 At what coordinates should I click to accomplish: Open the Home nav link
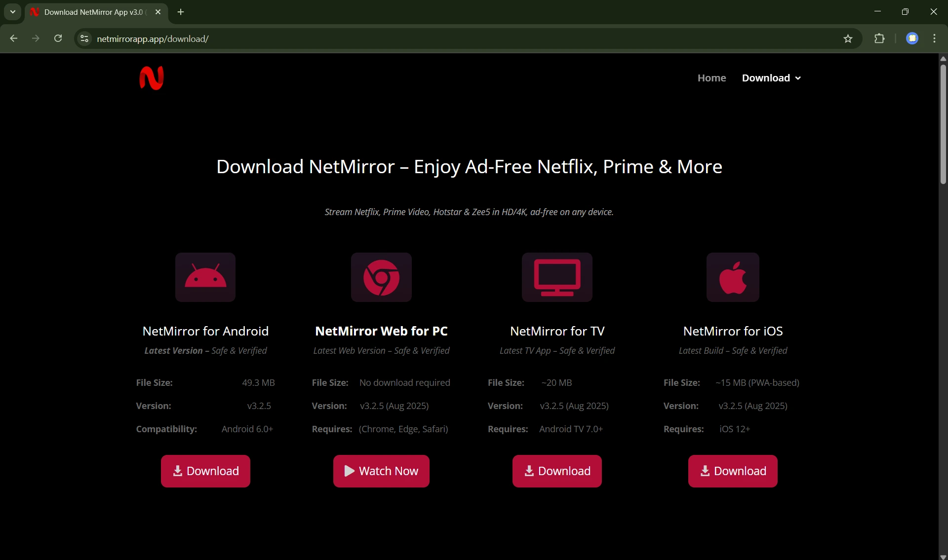pyautogui.click(x=711, y=78)
